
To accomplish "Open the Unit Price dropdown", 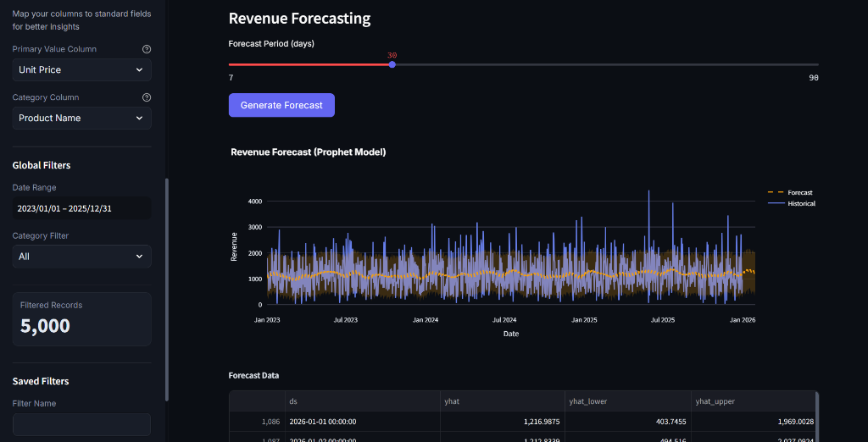I will [x=82, y=69].
